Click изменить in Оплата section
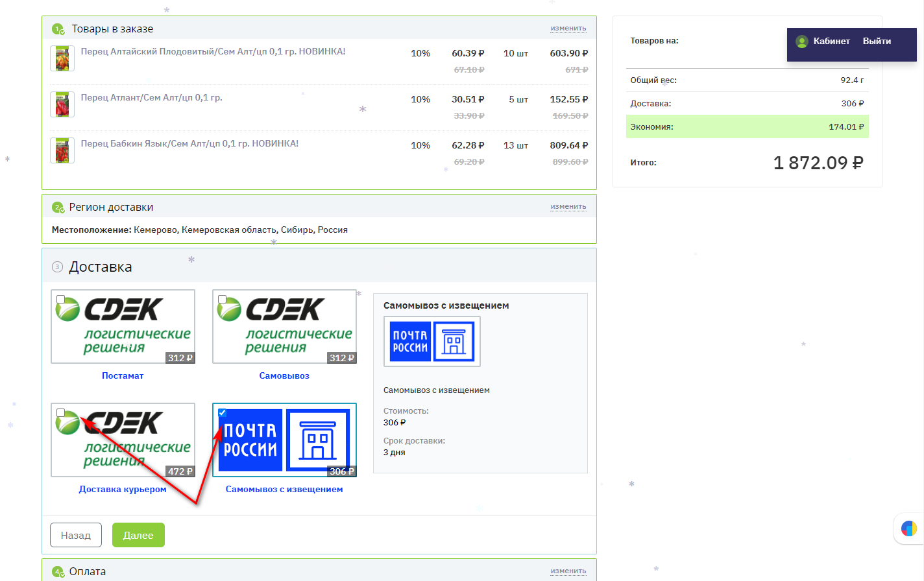This screenshot has height=581, width=924. pyautogui.click(x=568, y=571)
